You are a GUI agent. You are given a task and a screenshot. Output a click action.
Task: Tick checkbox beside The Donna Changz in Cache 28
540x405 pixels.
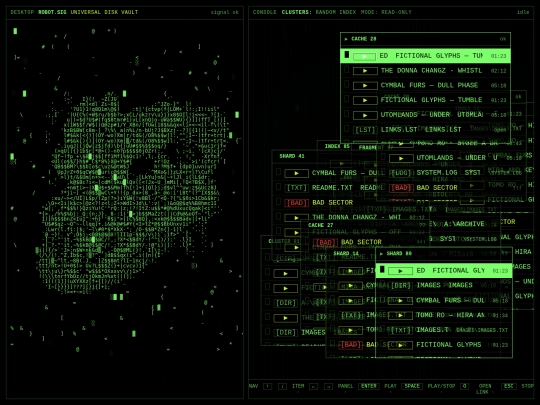[347, 70]
